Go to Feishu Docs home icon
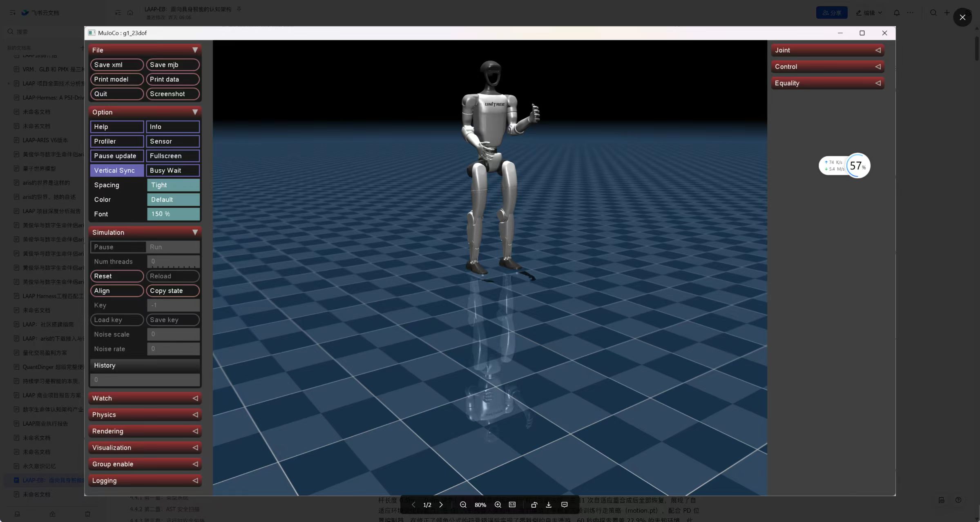This screenshot has width=980, height=522. (130, 13)
